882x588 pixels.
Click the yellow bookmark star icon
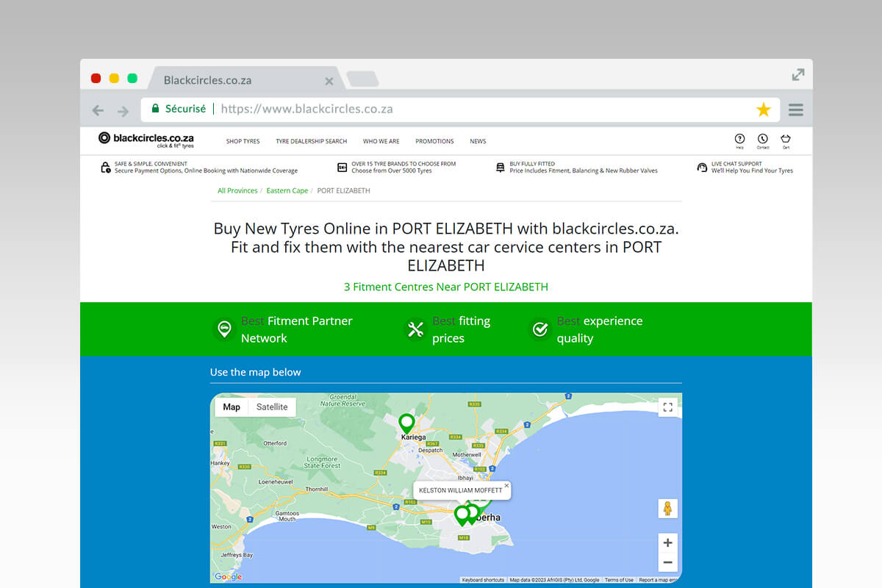[764, 110]
